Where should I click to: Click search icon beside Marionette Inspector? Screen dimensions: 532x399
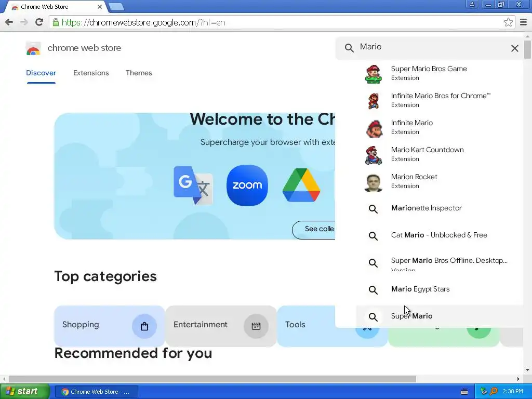(x=373, y=209)
